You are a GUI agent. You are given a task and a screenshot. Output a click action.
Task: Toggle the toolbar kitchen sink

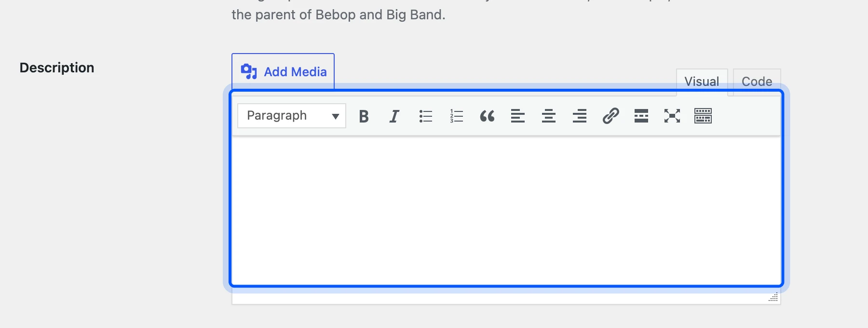703,116
